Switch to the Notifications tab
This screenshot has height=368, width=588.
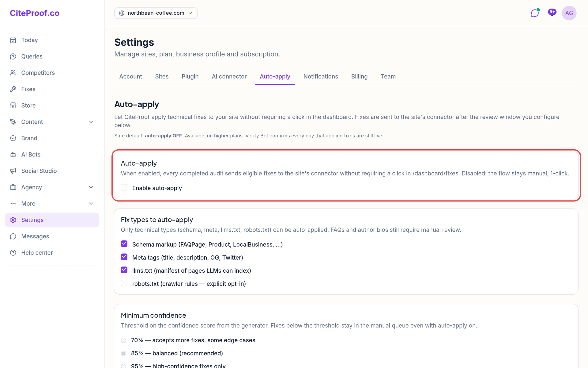pyautogui.click(x=321, y=76)
